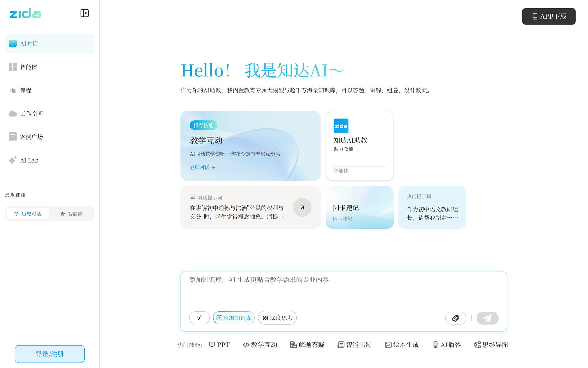Click the 立即对话 link
Viewport: 588px width, 368px height.
(202, 167)
